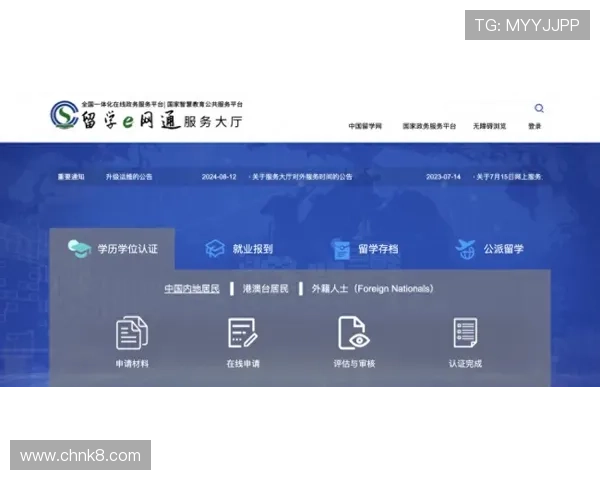Click the 留学存档 archive icon
This screenshot has height=480, width=600.
pyautogui.click(x=341, y=249)
